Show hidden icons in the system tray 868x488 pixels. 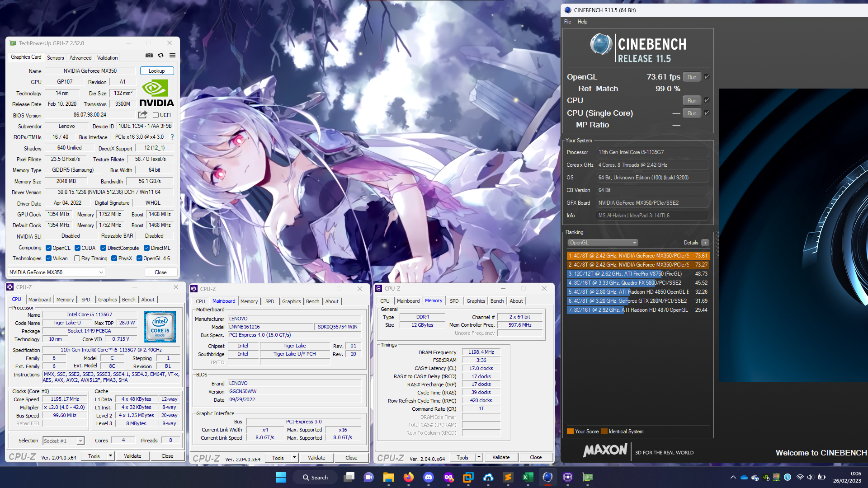coord(733,477)
